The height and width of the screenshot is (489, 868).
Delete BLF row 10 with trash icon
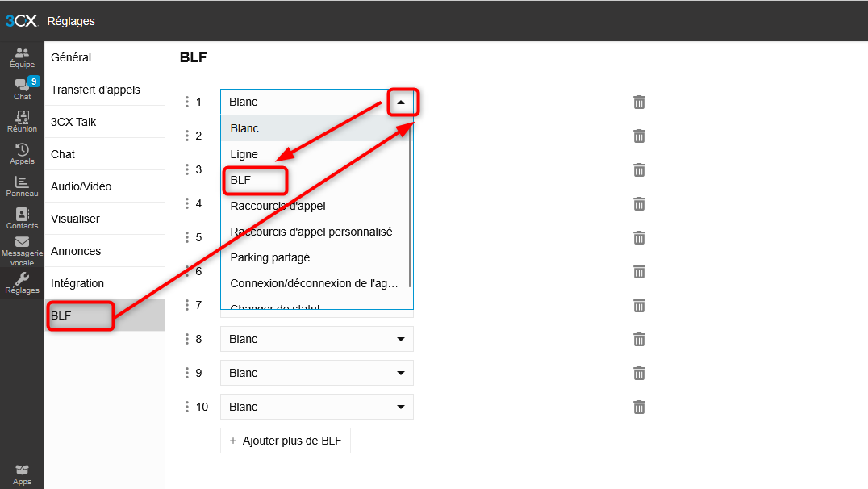pos(639,407)
